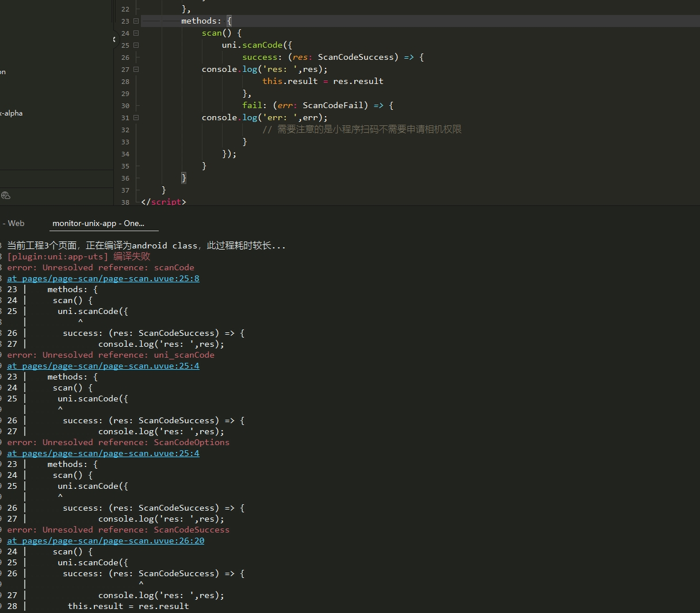This screenshot has width=700, height=613.
Task: Collapse the fold at line 24 scan()
Action: point(136,33)
